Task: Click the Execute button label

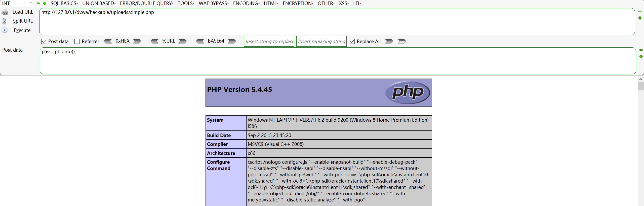Action: pos(22,30)
